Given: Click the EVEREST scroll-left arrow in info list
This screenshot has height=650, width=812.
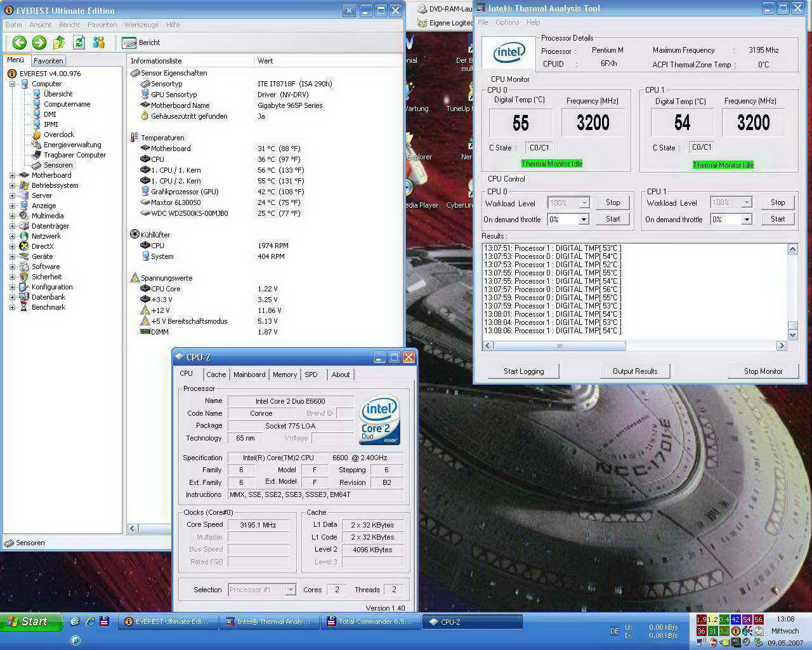Looking at the screenshot, I should pyautogui.click(x=133, y=528).
